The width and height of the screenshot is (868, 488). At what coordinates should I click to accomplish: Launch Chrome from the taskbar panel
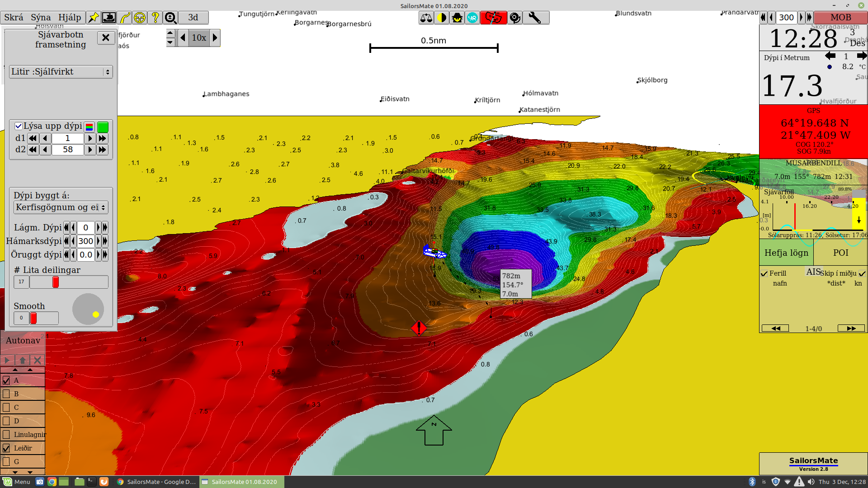pyautogui.click(x=52, y=482)
